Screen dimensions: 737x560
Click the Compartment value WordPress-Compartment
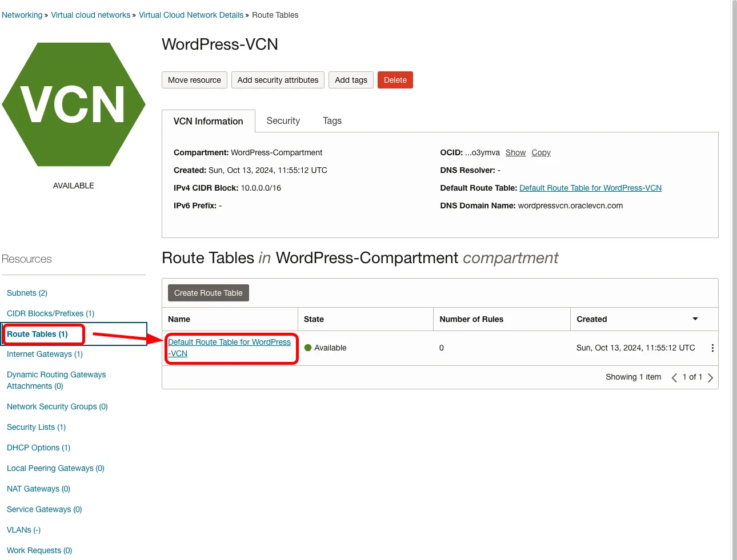point(277,152)
